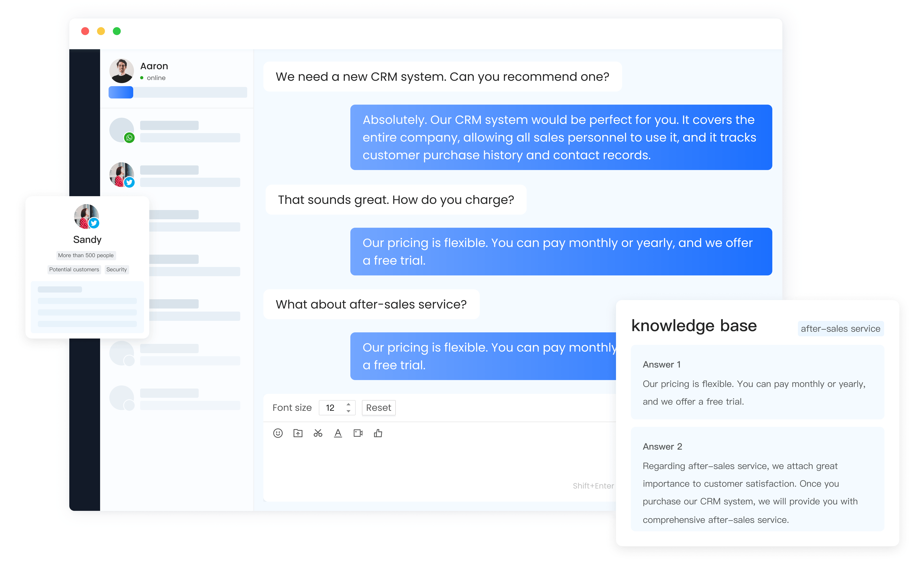The height and width of the screenshot is (577, 924).
Task: Click the Security tag on Sandy's profile
Action: (x=117, y=269)
